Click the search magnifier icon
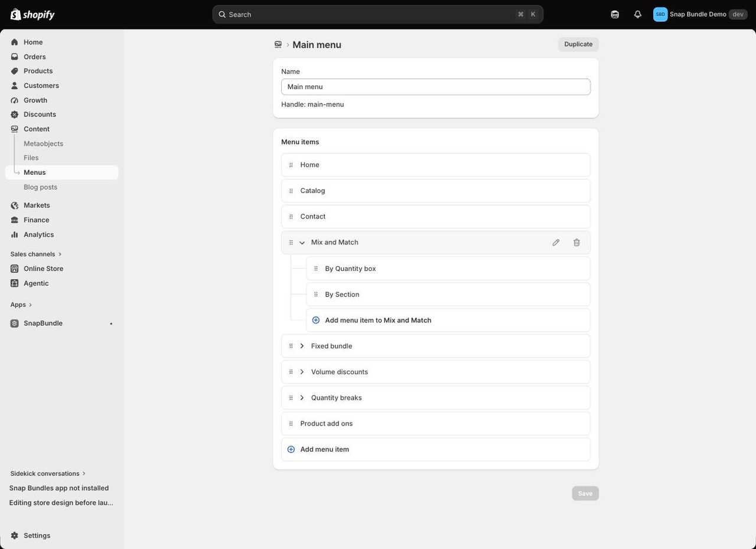This screenshot has height=549, width=756. (x=222, y=14)
